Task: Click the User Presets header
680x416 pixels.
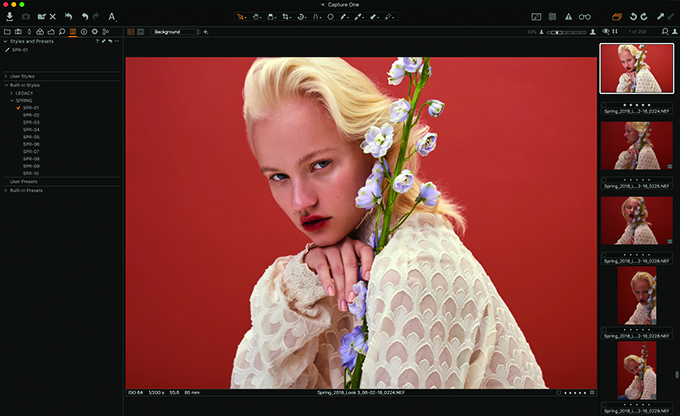Action: (23, 182)
